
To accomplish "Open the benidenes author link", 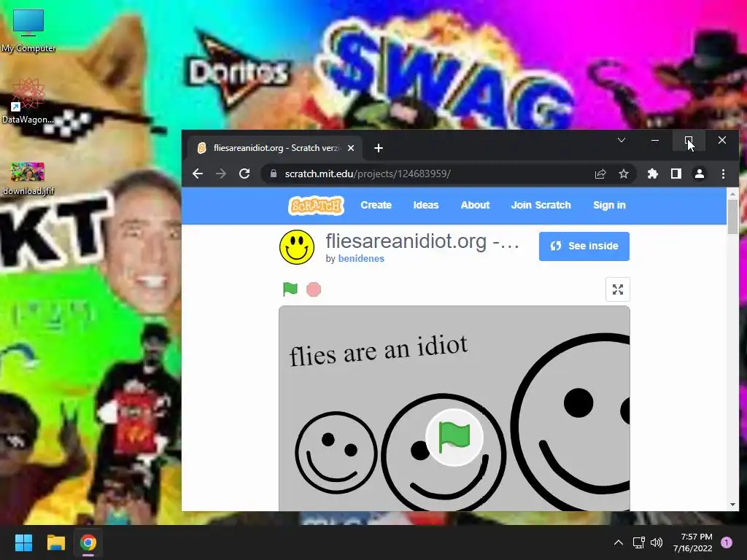I will [x=361, y=259].
